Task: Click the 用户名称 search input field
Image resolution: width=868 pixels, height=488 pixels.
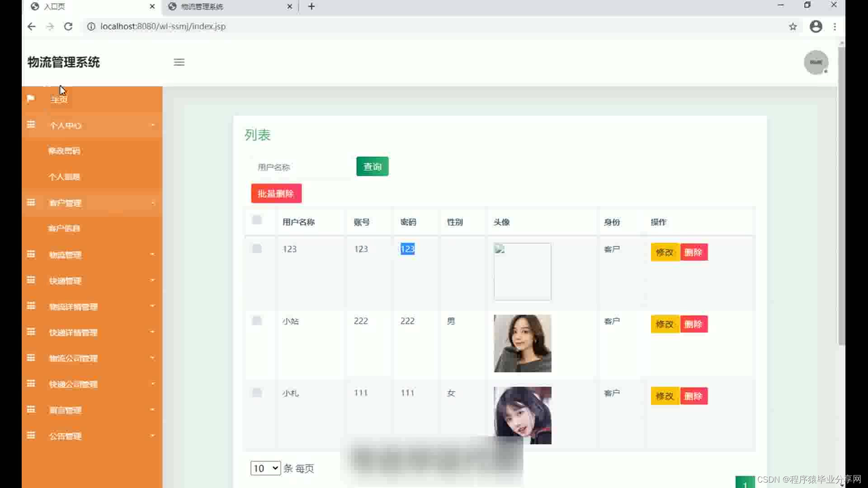Action: click(301, 167)
